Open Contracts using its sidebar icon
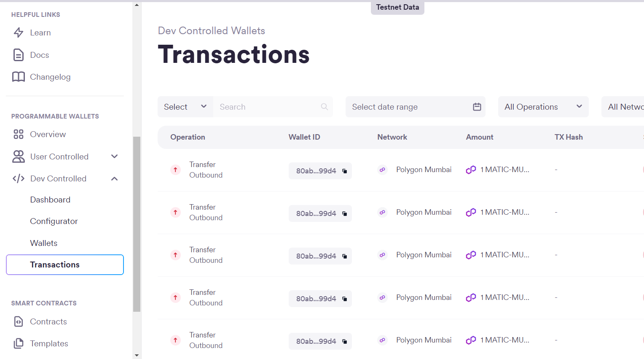Screen dimensions: 644x359 (17, 321)
